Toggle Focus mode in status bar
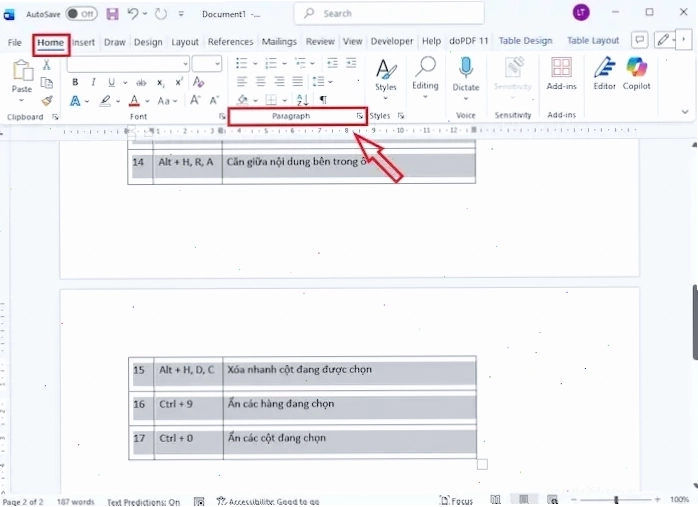The image size is (698, 507). tap(456, 501)
